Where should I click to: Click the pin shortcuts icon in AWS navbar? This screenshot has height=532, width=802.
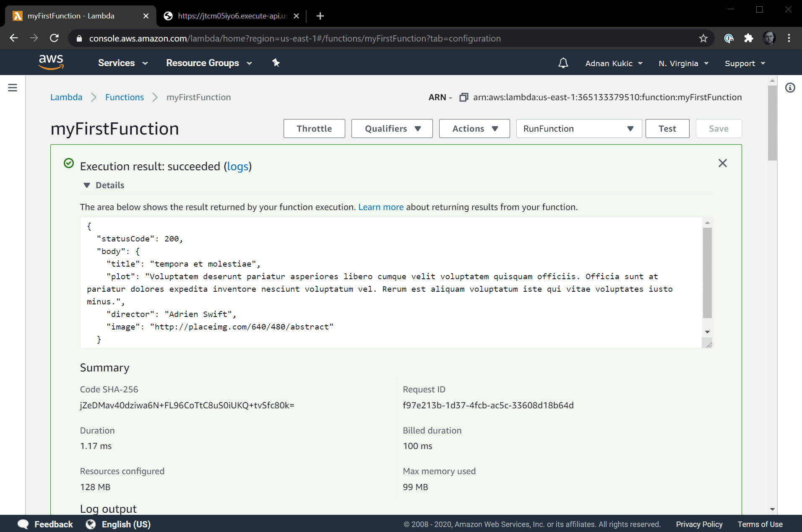(x=276, y=63)
